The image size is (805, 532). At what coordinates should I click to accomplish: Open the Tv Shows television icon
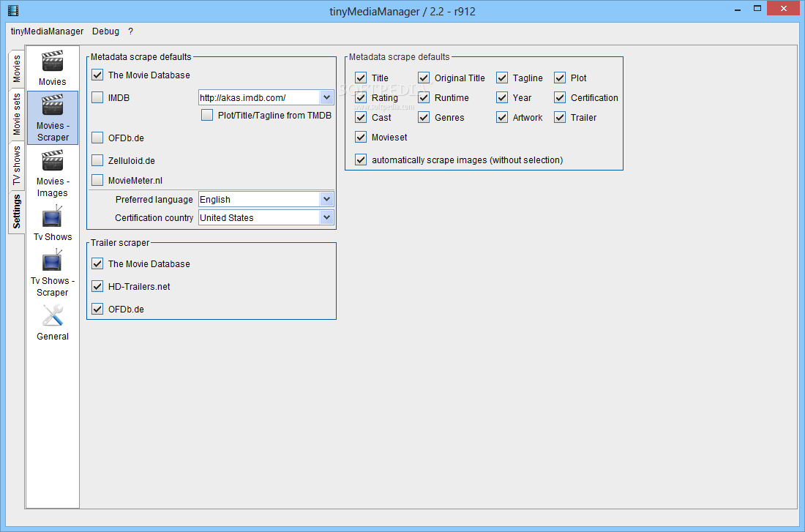click(53, 216)
